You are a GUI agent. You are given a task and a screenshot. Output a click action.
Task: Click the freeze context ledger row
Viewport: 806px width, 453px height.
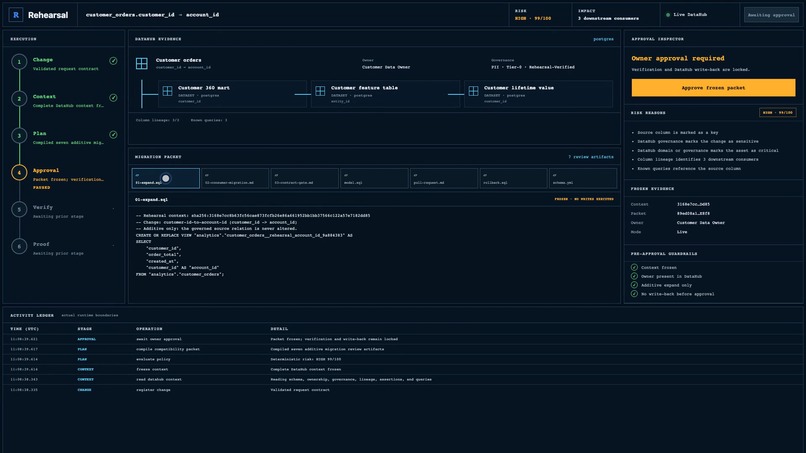pyautogui.click(x=402, y=369)
